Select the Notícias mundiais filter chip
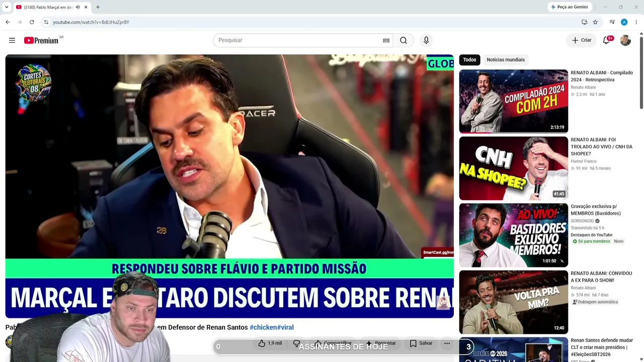The image size is (644, 362). (506, 60)
